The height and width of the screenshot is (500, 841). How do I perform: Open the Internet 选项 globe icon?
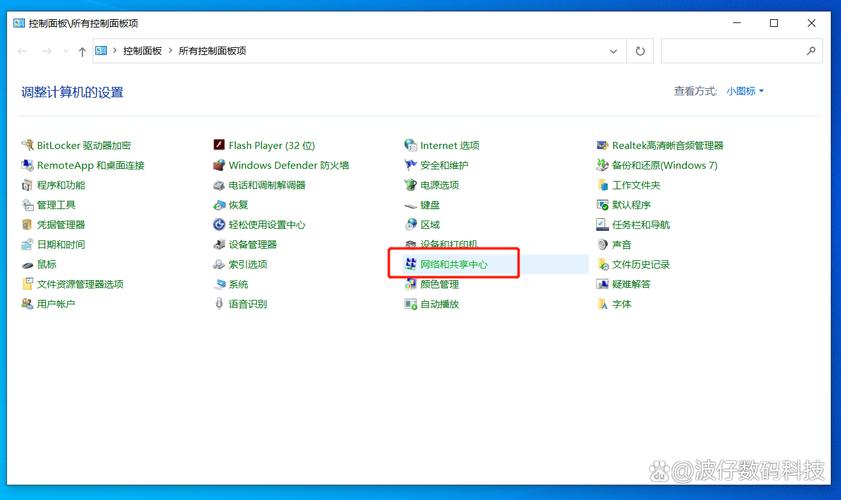point(410,145)
